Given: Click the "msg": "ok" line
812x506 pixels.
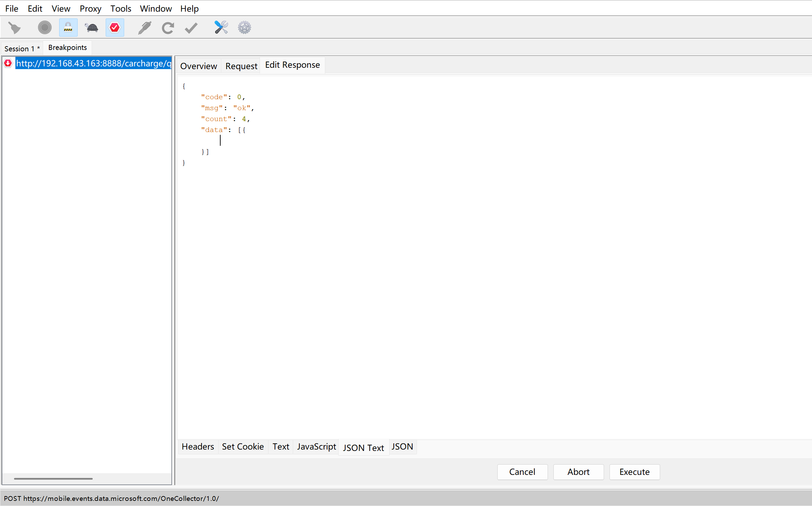Looking at the screenshot, I should click(x=227, y=108).
